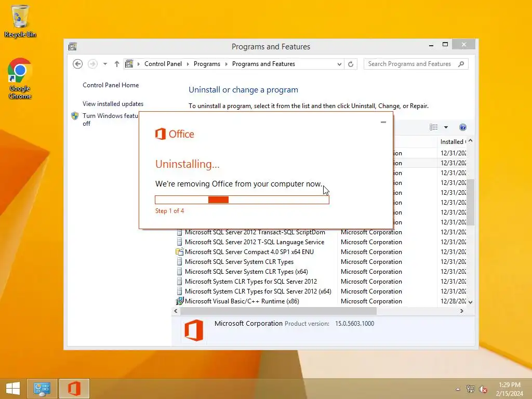532x399 pixels.
Task: Select the address bar Control Panel icon
Action: tap(129, 64)
